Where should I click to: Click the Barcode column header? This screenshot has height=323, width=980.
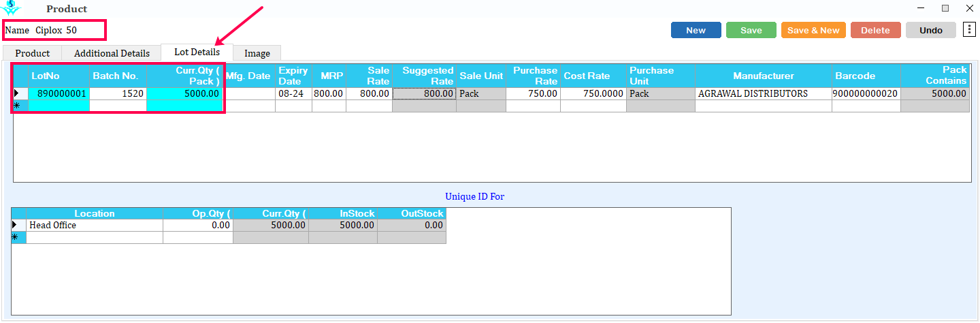tap(866, 76)
